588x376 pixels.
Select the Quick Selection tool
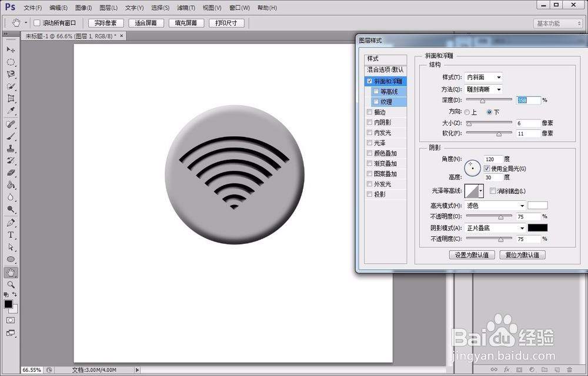pos(11,86)
